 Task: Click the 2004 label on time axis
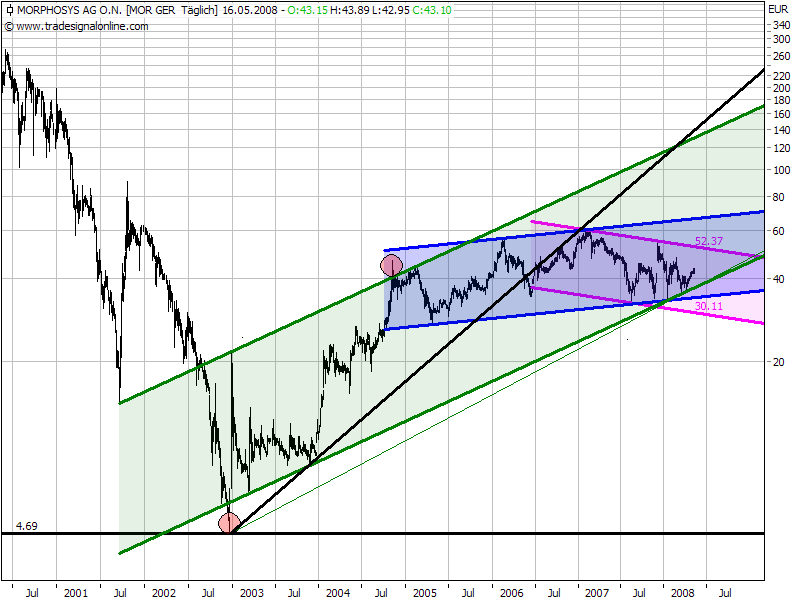[338, 593]
